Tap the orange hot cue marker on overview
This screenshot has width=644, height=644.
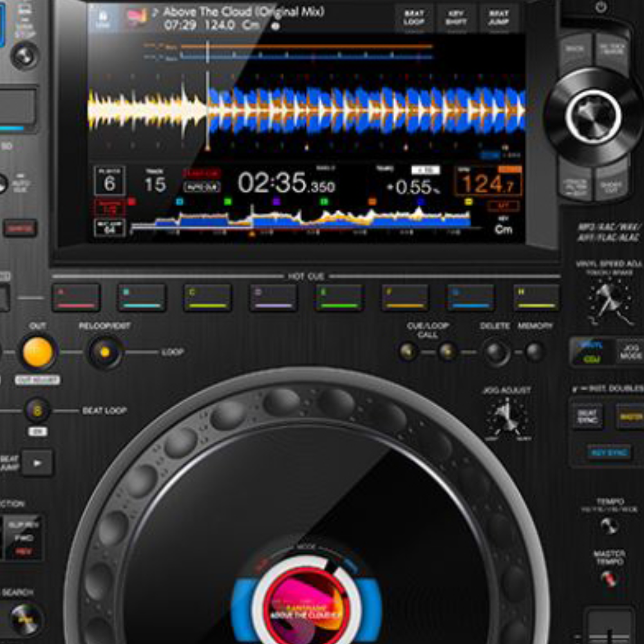[372, 202]
